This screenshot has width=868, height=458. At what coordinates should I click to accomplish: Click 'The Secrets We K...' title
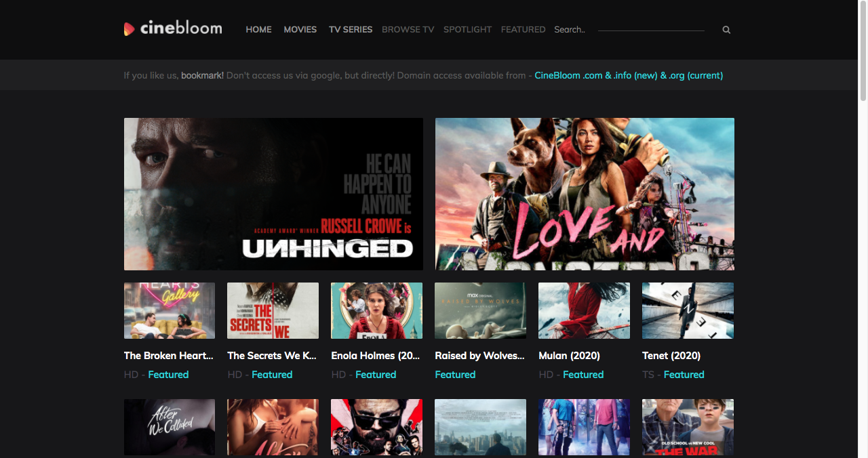[272, 356]
